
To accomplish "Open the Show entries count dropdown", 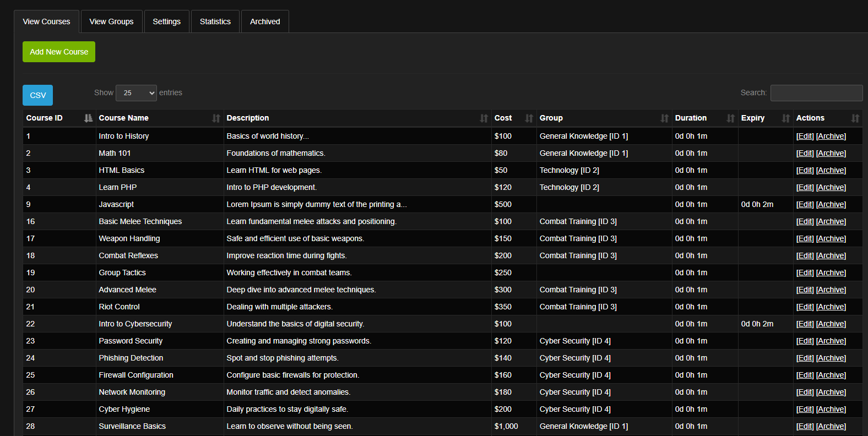I will [136, 93].
